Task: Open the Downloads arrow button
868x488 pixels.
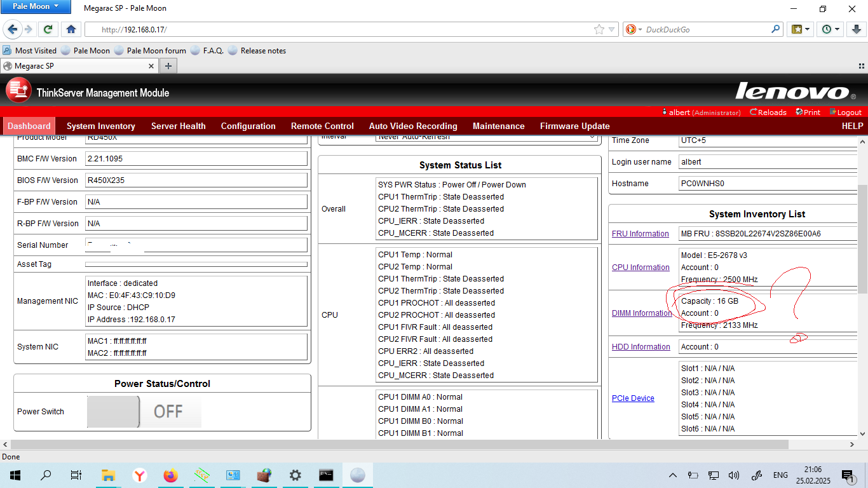Action: 856,29
